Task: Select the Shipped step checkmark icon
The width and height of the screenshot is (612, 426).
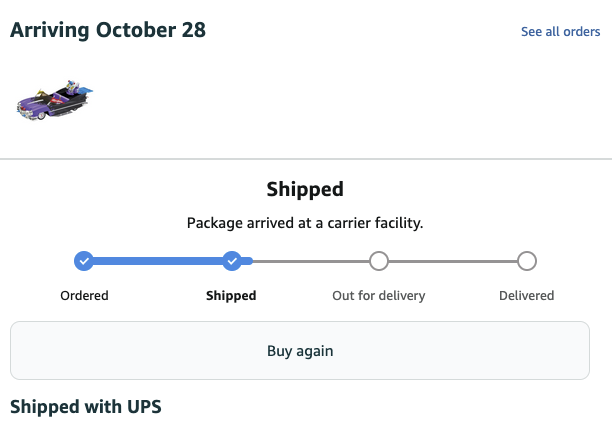Action: [232, 261]
